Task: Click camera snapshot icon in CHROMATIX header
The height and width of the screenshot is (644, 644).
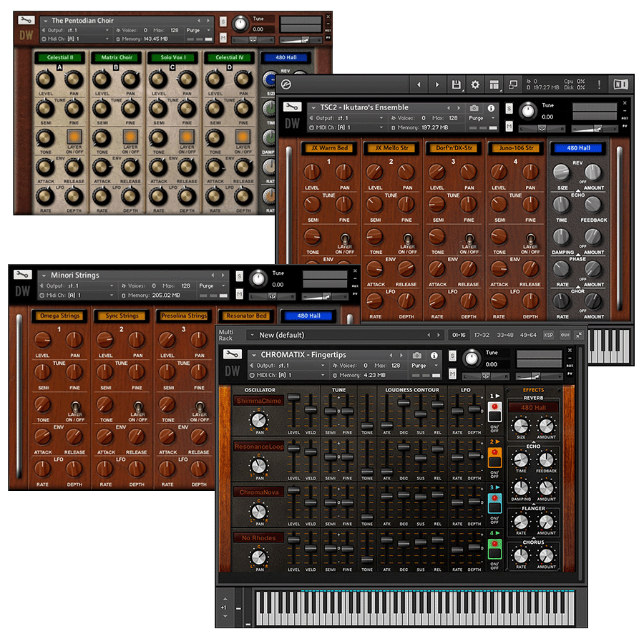Action: (x=417, y=355)
